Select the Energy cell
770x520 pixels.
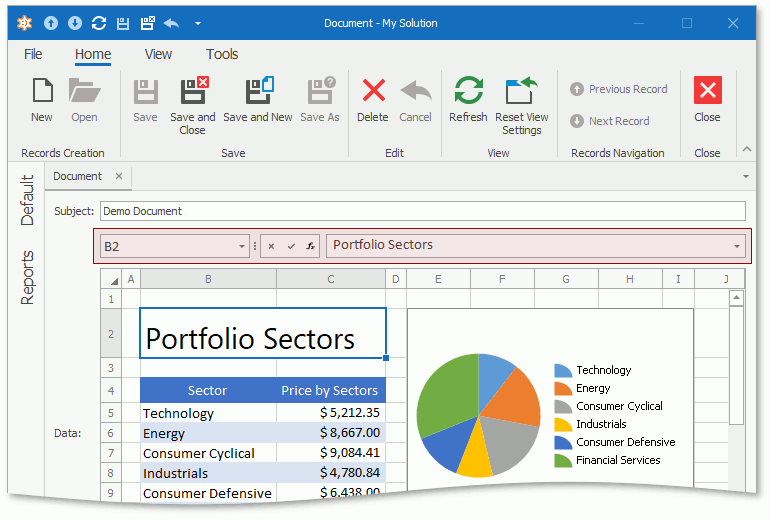(x=208, y=433)
